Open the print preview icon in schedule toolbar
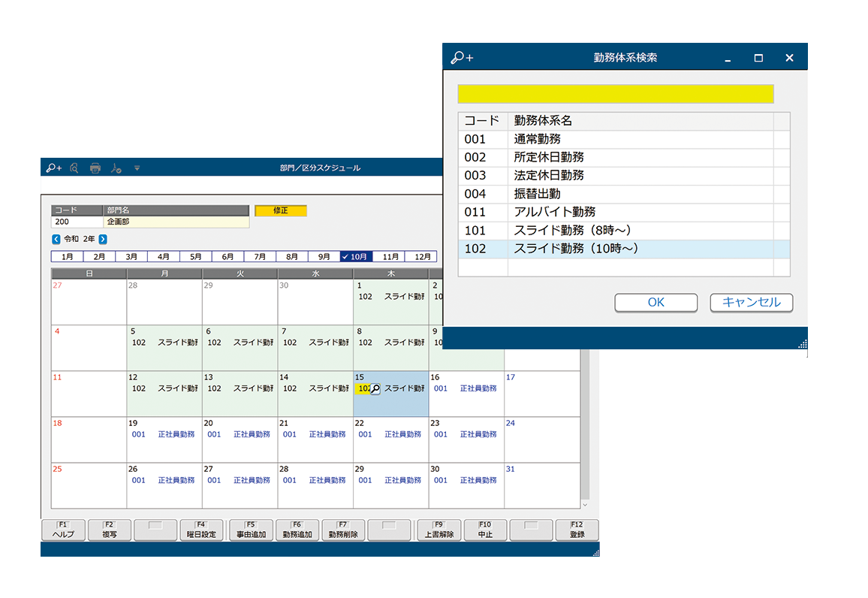The image size is (868, 598). 74,168
